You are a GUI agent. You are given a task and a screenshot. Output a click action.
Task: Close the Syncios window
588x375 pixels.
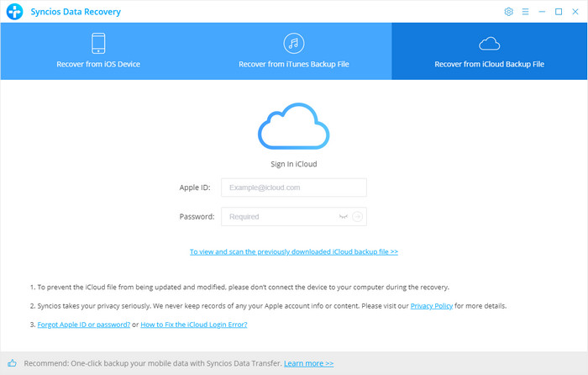pos(575,12)
